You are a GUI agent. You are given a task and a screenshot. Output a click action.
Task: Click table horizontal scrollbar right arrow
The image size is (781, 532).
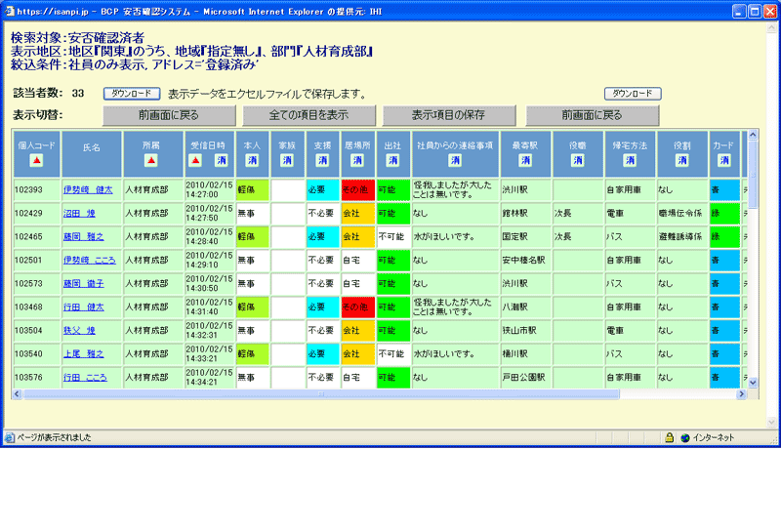(x=741, y=393)
